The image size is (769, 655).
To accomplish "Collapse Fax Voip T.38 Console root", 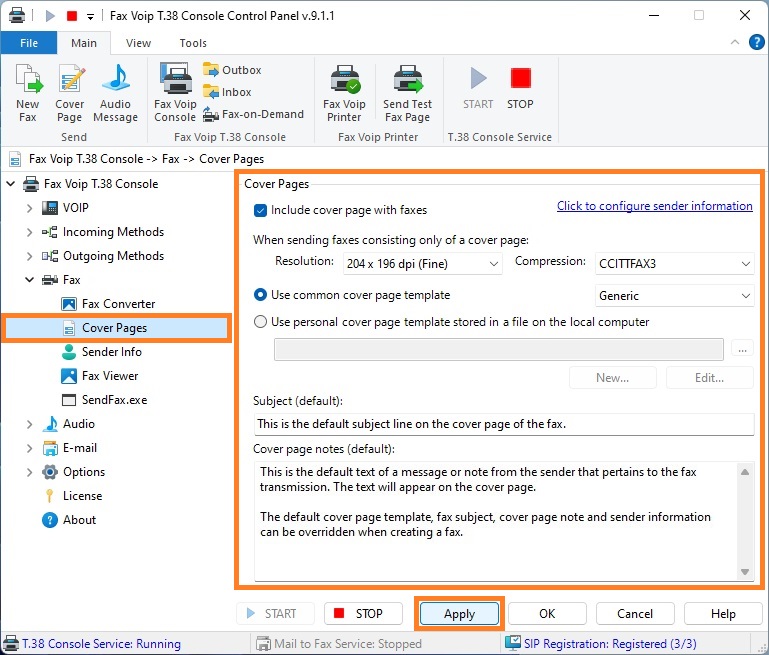I will coord(11,184).
